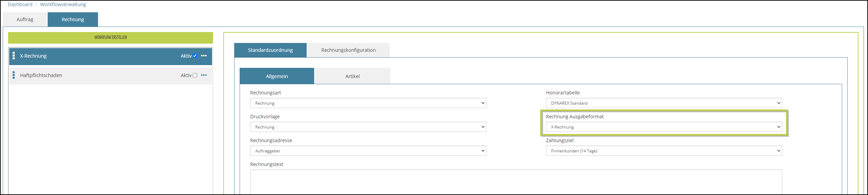
Task: Click drag handle icon of X-Rechnung workflow
Action: tap(14, 56)
